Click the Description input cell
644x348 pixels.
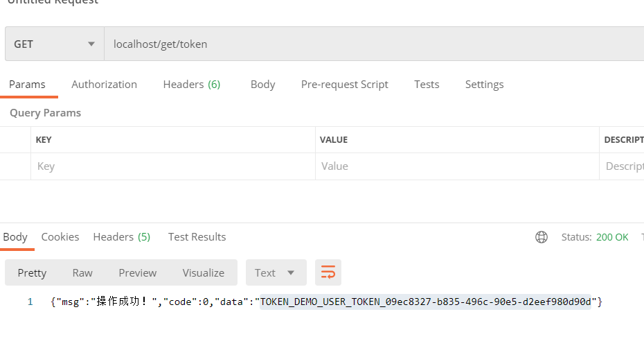tap(622, 166)
